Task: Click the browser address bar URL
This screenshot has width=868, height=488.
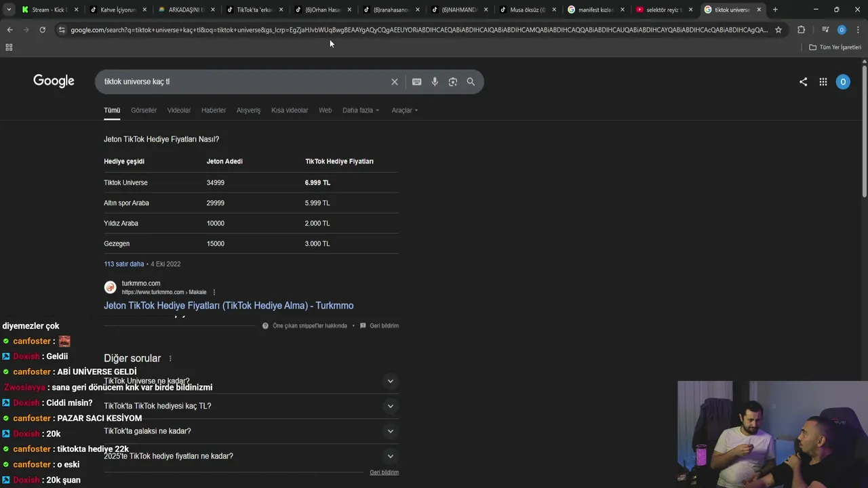Action: click(419, 30)
